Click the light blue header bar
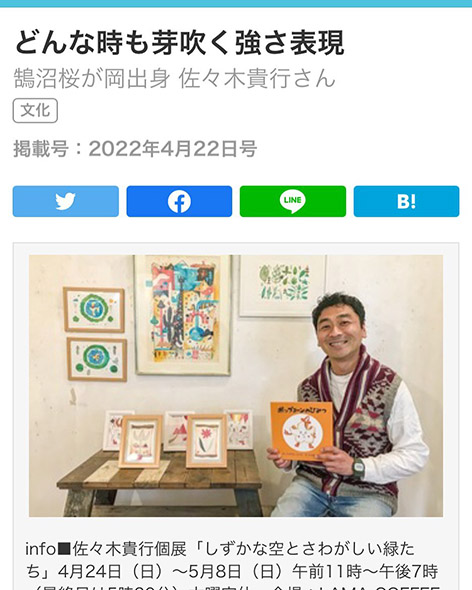 tap(236, 3)
